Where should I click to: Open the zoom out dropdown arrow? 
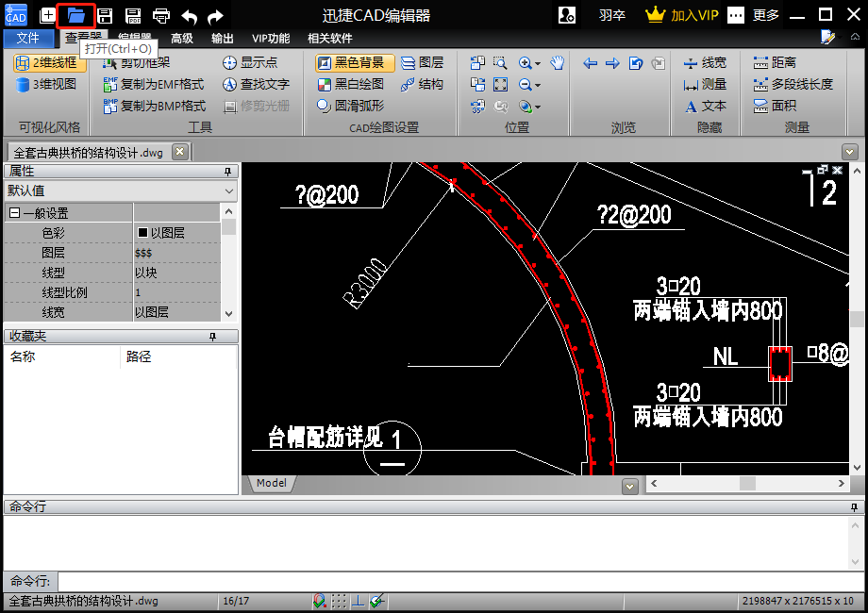click(x=538, y=85)
